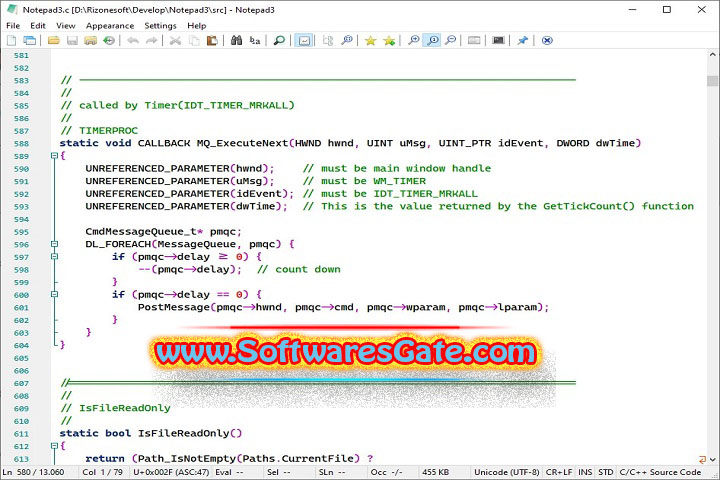
Task: Open the File menu
Action: [13, 26]
